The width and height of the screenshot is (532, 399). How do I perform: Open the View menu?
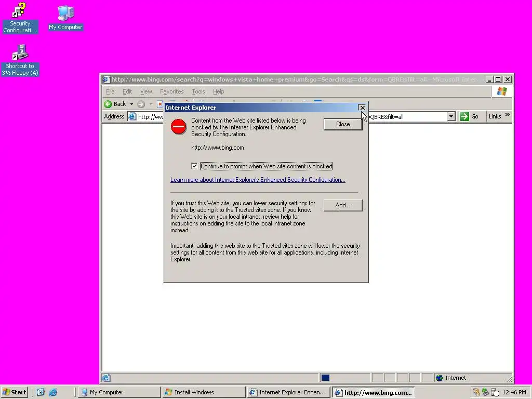[x=146, y=91]
